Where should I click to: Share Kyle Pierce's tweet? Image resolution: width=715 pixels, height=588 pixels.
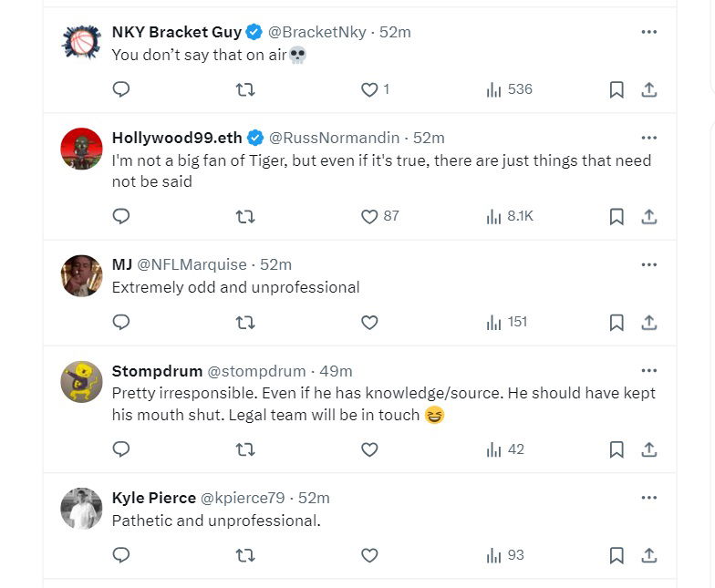[x=649, y=555]
